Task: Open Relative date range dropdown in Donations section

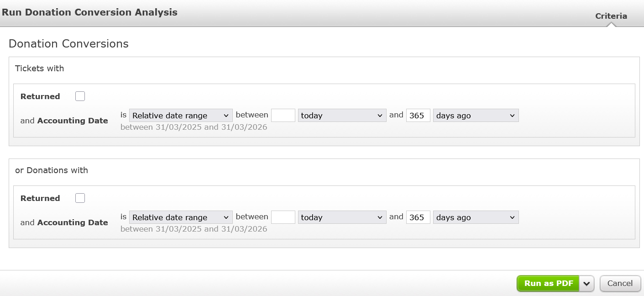Action: coord(181,217)
